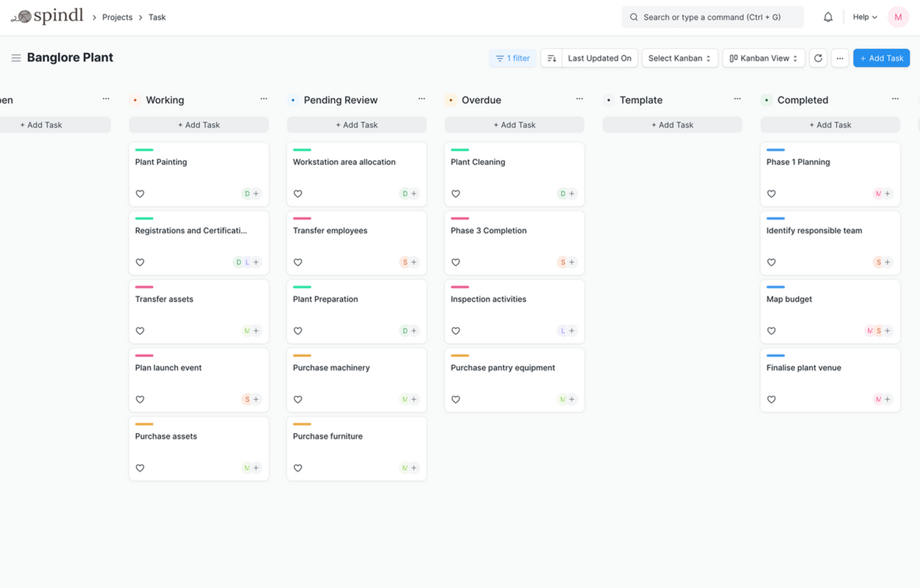Screen dimensions: 920x588
Task: Click the 1 filter button
Action: coord(512,58)
